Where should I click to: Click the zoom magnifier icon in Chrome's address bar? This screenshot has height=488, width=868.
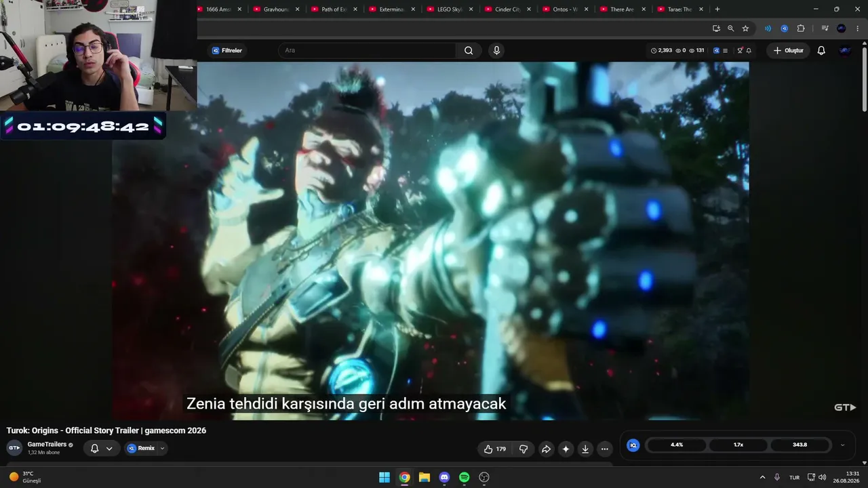pos(730,28)
